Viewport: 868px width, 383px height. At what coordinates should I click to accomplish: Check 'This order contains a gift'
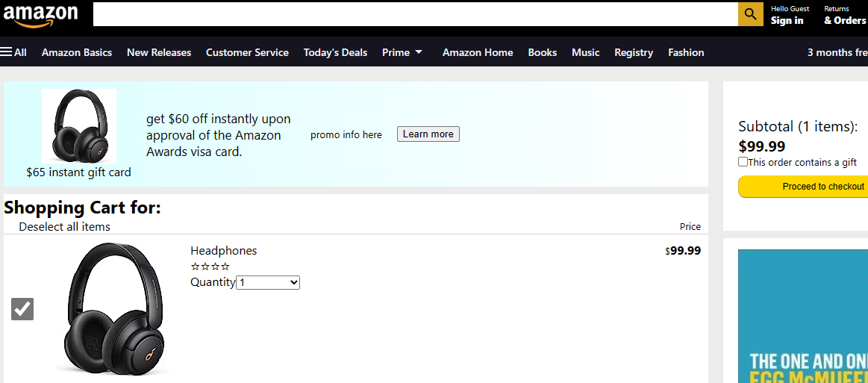743,162
